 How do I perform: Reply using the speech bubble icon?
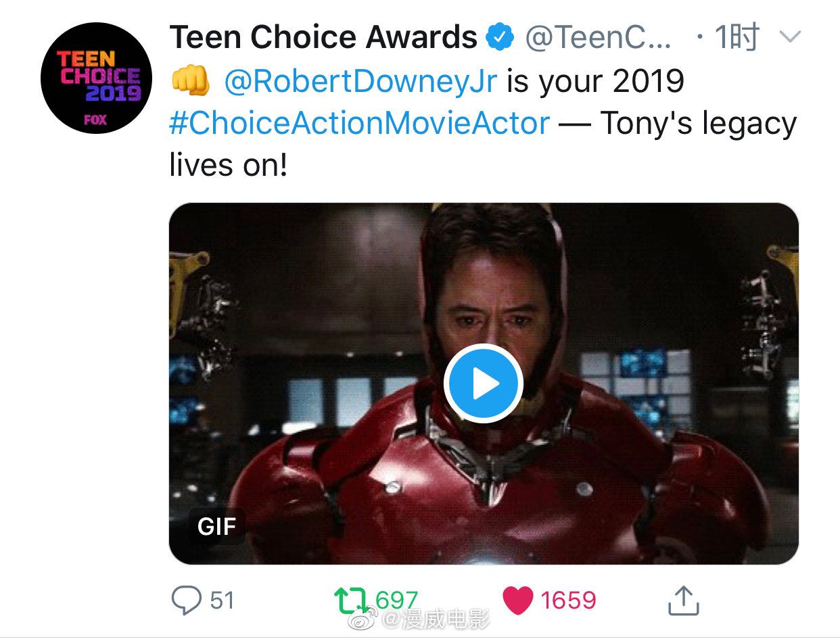185,600
